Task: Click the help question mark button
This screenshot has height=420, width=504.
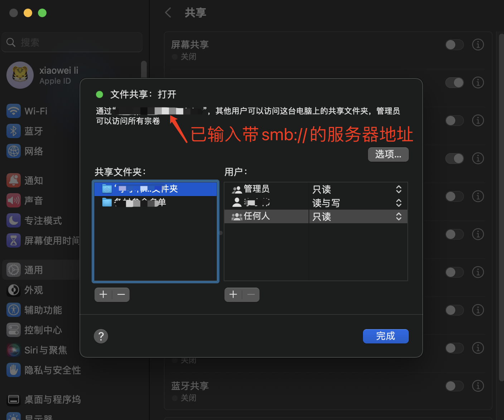Action: tap(101, 336)
